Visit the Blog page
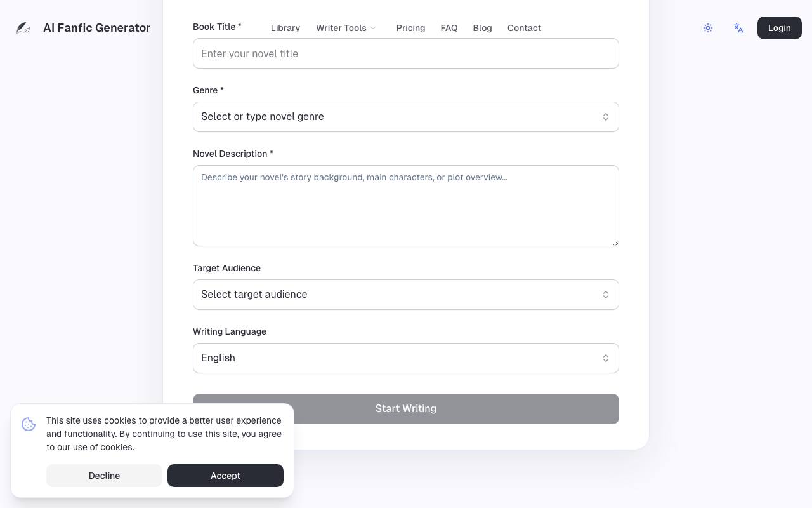The height and width of the screenshot is (508, 812). 482,28
